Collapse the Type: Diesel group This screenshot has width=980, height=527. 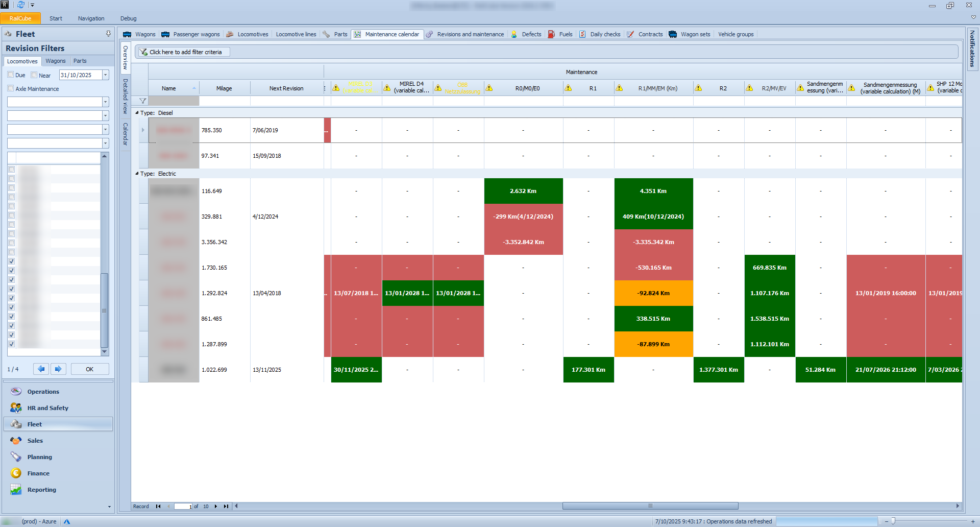pyautogui.click(x=137, y=113)
